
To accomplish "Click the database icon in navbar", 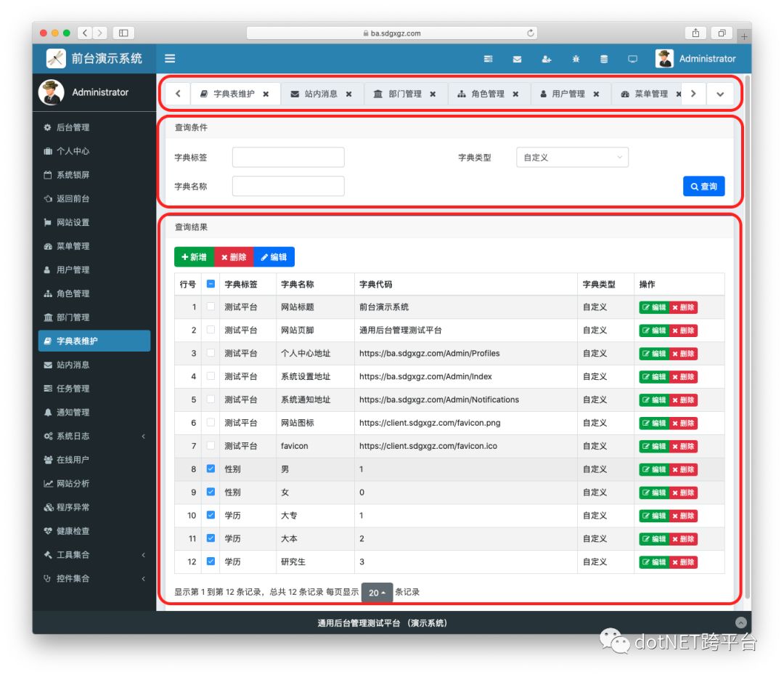I will pyautogui.click(x=604, y=60).
